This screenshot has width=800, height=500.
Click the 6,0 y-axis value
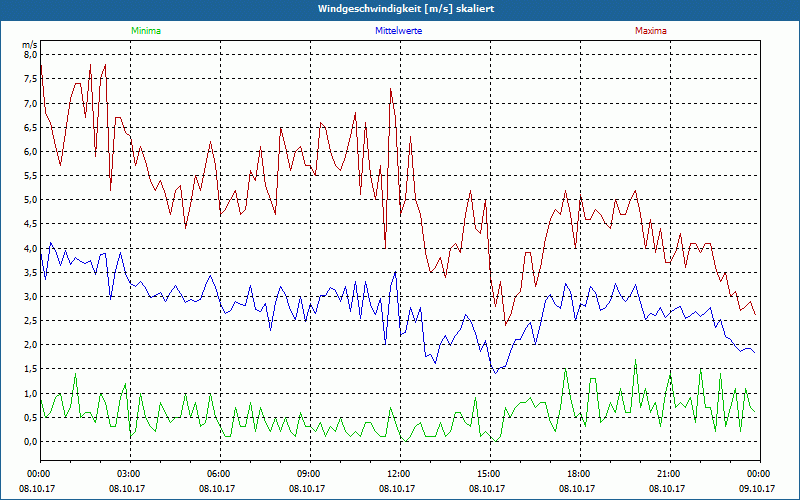coord(31,152)
